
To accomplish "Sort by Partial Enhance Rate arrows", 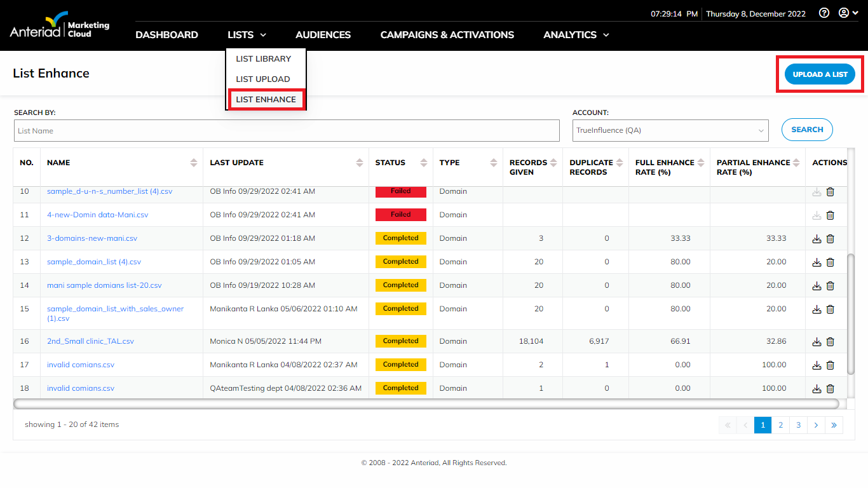I will pos(796,163).
